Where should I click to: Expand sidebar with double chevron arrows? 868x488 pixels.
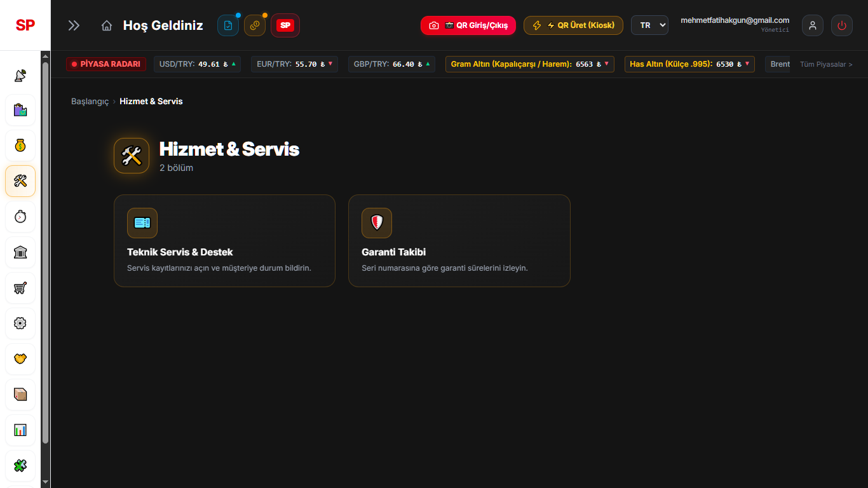click(x=74, y=25)
